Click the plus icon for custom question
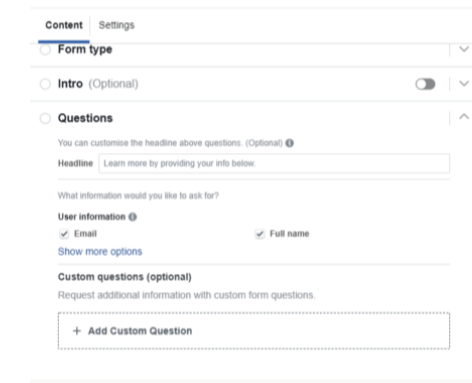Viewport: 472px width, 383px height. (x=77, y=331)
